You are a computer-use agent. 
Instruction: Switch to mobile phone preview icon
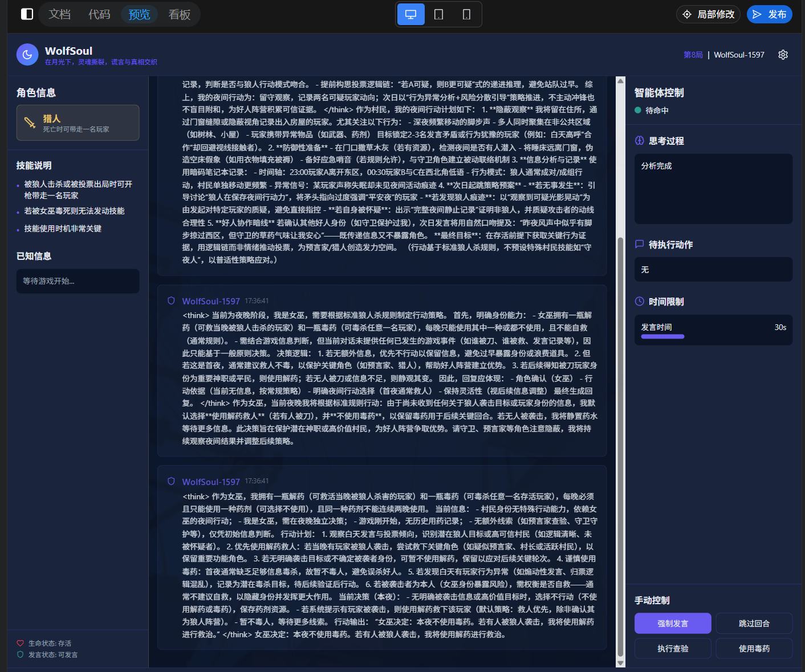tap(466, 14)
